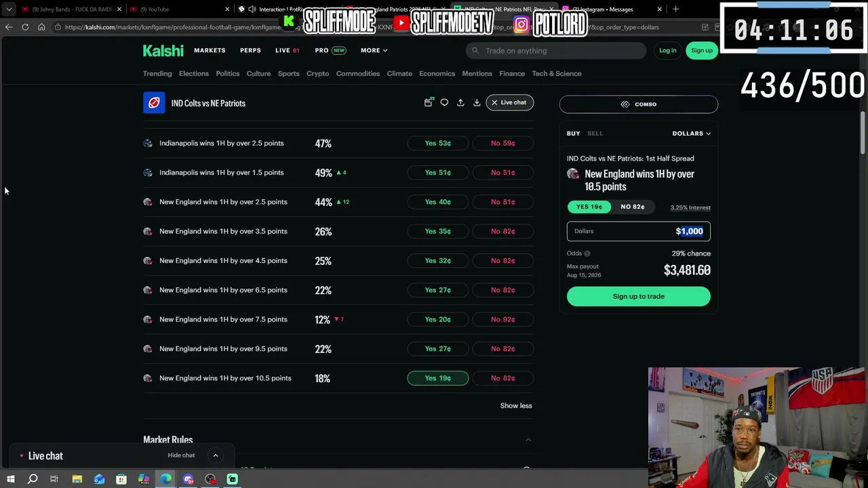Close the Instagram Messages tab

pos(659,9)
